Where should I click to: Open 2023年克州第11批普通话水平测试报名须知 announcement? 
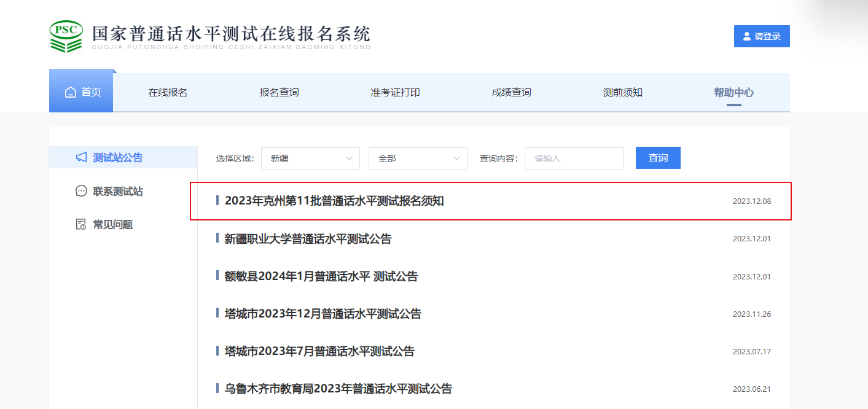tap(334, 201)
